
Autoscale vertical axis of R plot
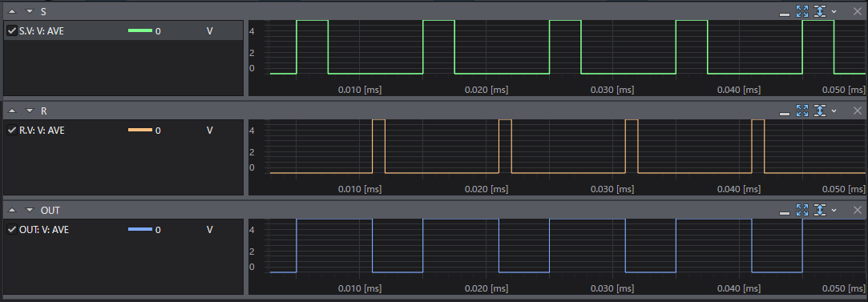click(x=820, y=111)
